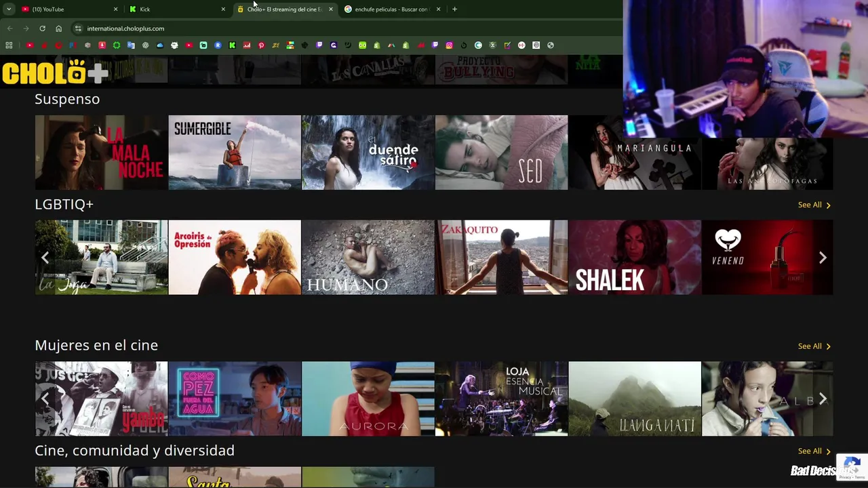This screenshot has height=488, width=868.
Task: Click the reCAPTCHA badge
Action: point(852,467)
